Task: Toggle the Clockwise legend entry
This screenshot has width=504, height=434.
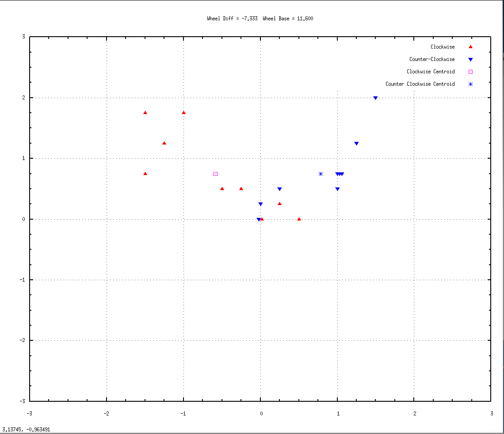Action: (442, 47)
